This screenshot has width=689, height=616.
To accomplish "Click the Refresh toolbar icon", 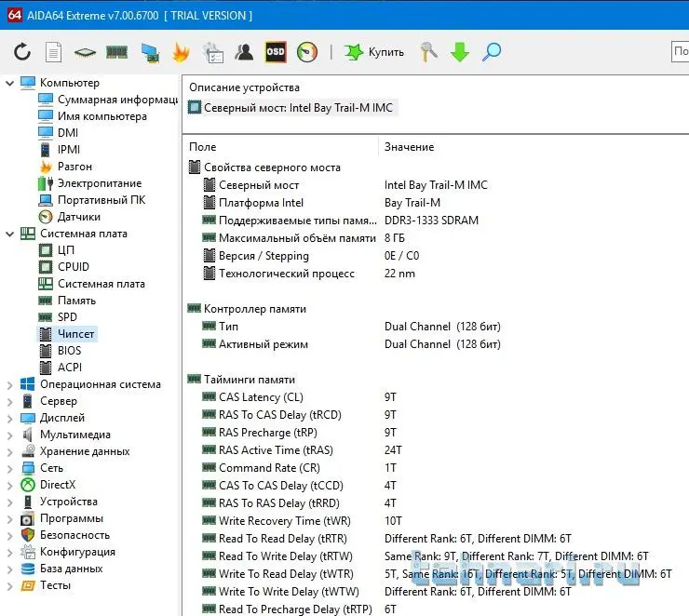I will [22, 52].
